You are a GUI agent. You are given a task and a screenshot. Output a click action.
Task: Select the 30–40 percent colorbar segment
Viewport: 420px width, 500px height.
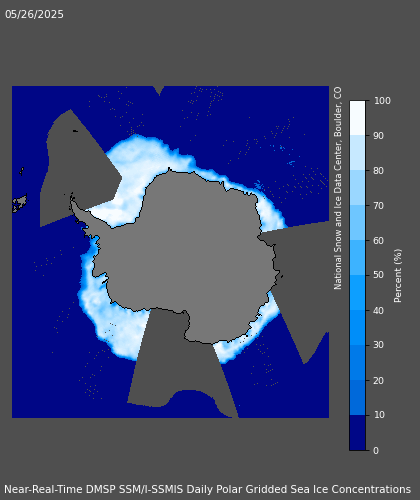click(x=357, y=328)
